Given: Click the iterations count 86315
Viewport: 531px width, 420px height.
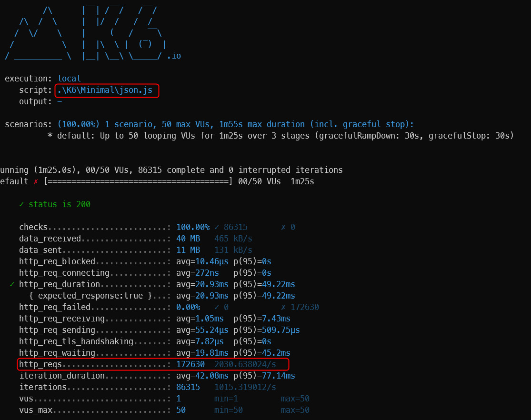Looking at the screenshot, I should tap(188, 387).
